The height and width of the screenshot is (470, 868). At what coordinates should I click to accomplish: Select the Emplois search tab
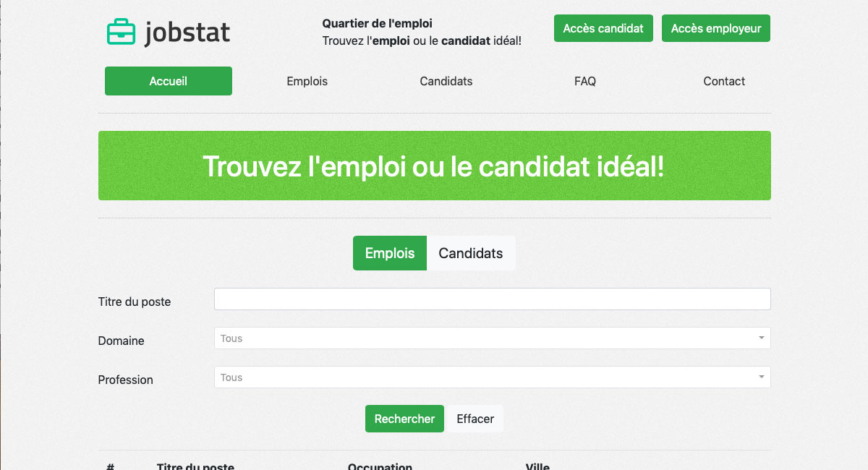click(x=389, y=253)
